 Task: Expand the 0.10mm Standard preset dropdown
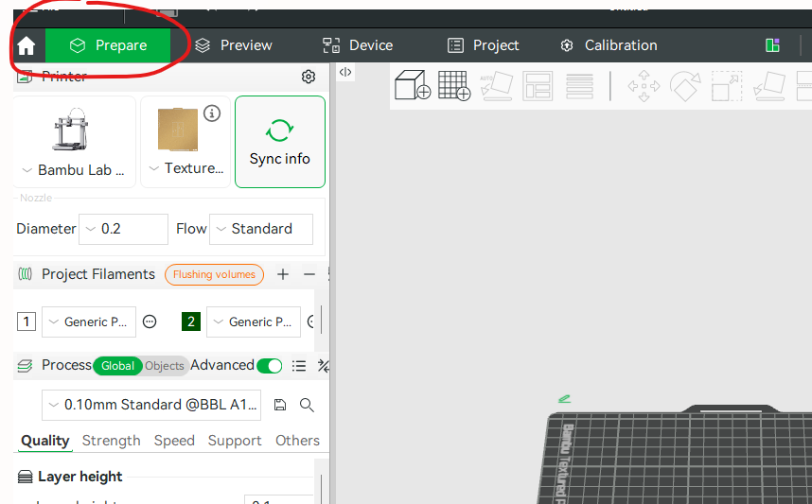[151, 405]
